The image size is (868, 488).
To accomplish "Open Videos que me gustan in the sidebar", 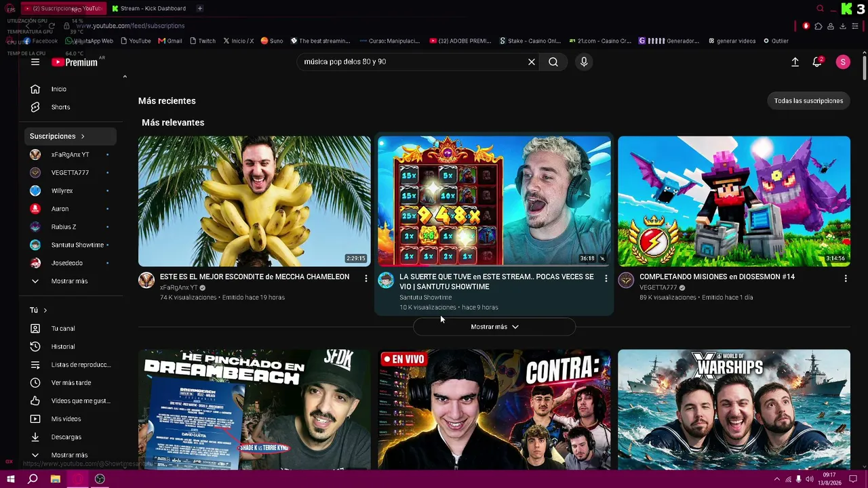I will click(71, 401).
